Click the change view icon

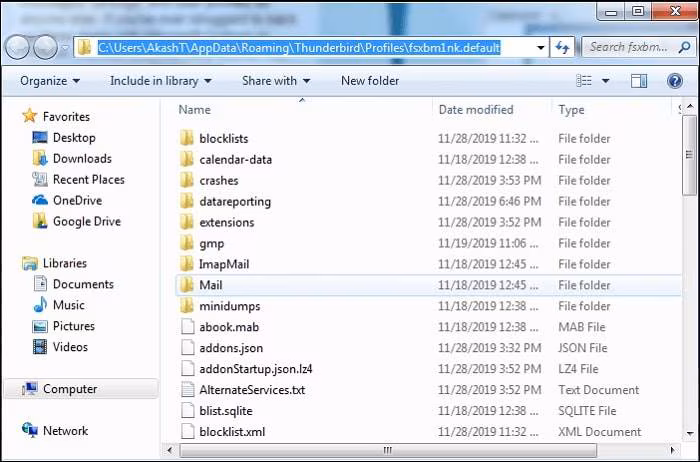584,81
